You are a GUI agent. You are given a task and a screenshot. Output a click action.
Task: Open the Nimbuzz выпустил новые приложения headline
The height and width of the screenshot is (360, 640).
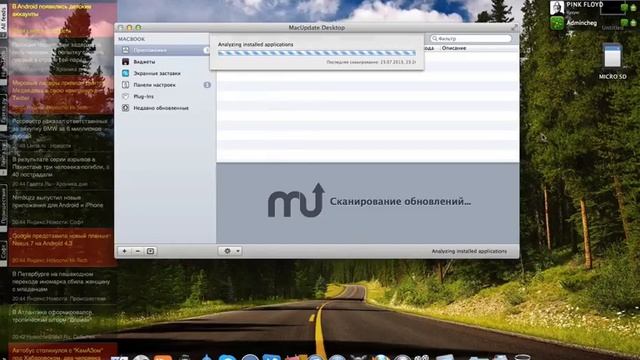(x=58, y=201)
